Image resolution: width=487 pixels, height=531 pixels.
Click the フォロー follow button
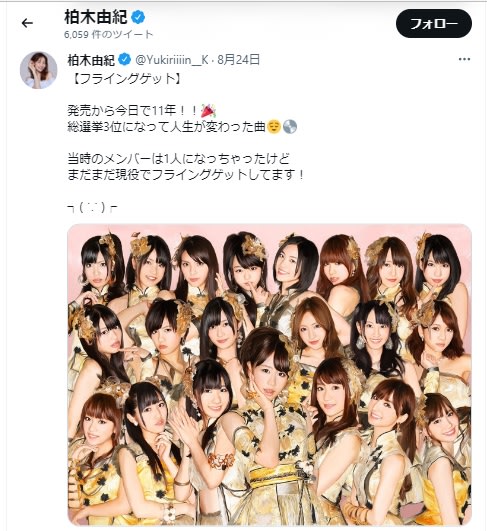(433, 23)
